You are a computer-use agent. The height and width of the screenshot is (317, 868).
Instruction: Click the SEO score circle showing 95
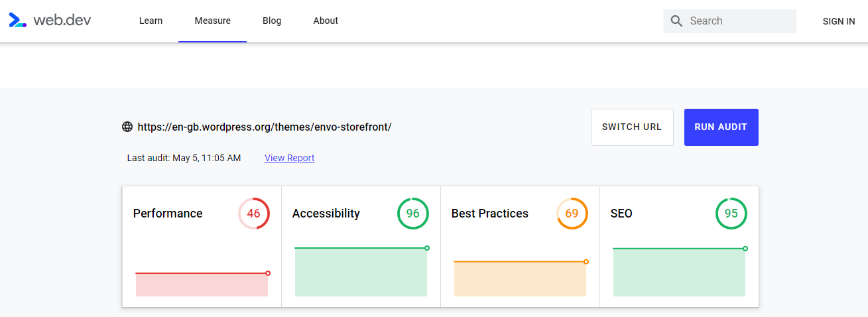(x=731, y=214)
